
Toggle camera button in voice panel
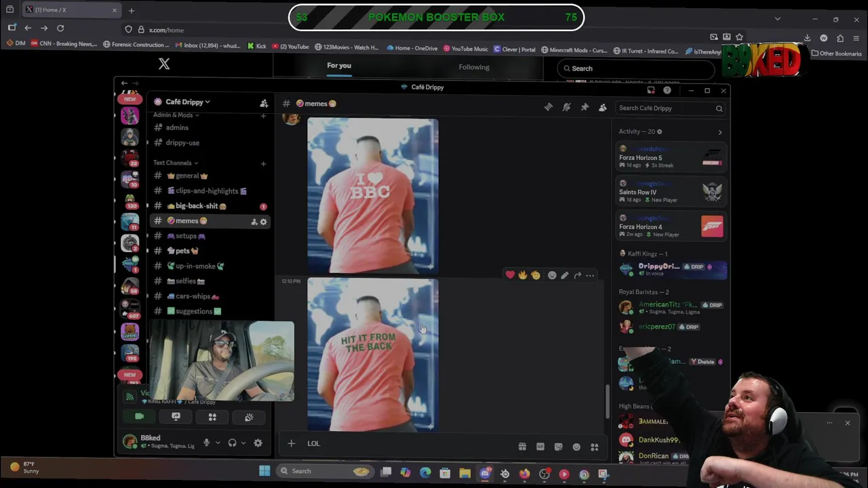coord(139,417)
